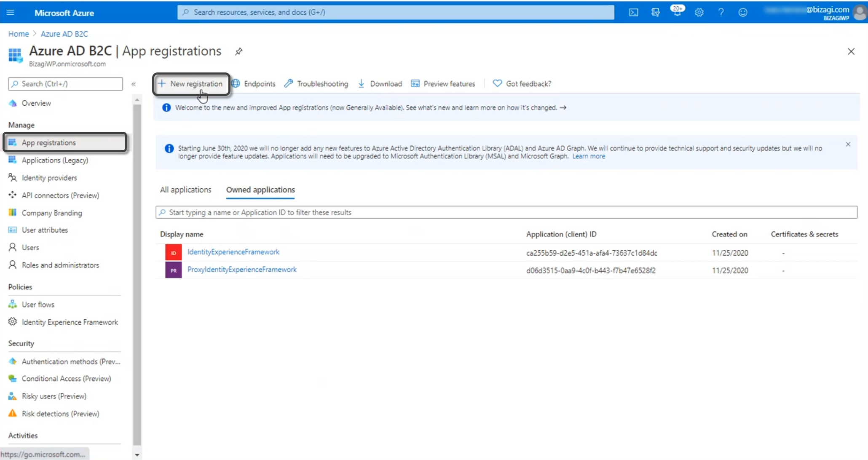Open Preview features
Screen dimensions: 868x460
tap(443, 84)
